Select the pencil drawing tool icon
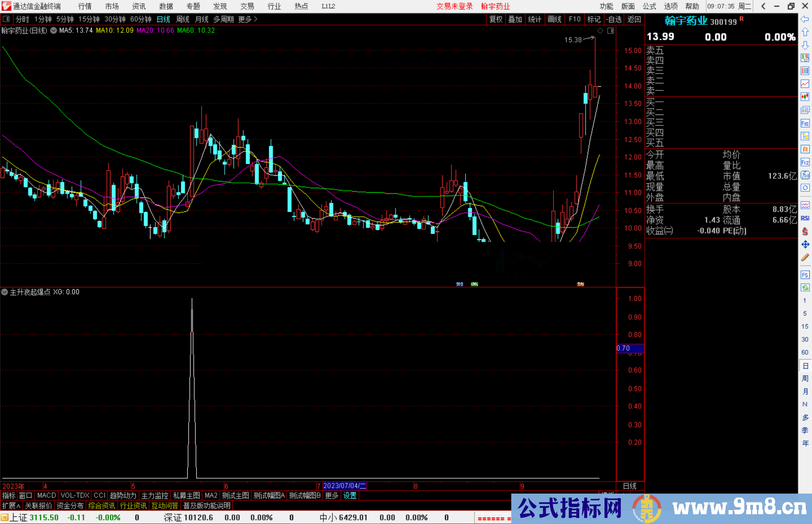Viewport: 812px width, 524px height. click(805, 258)
